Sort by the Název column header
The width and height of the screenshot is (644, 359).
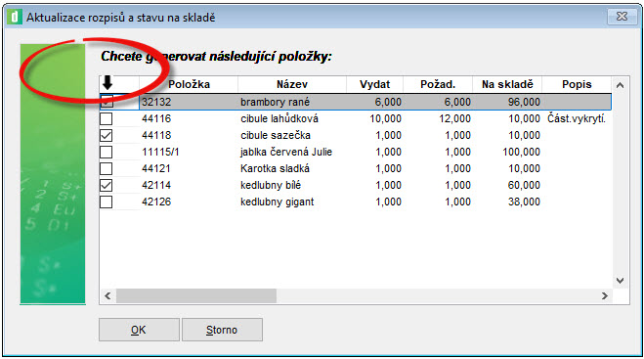(292, 84)
